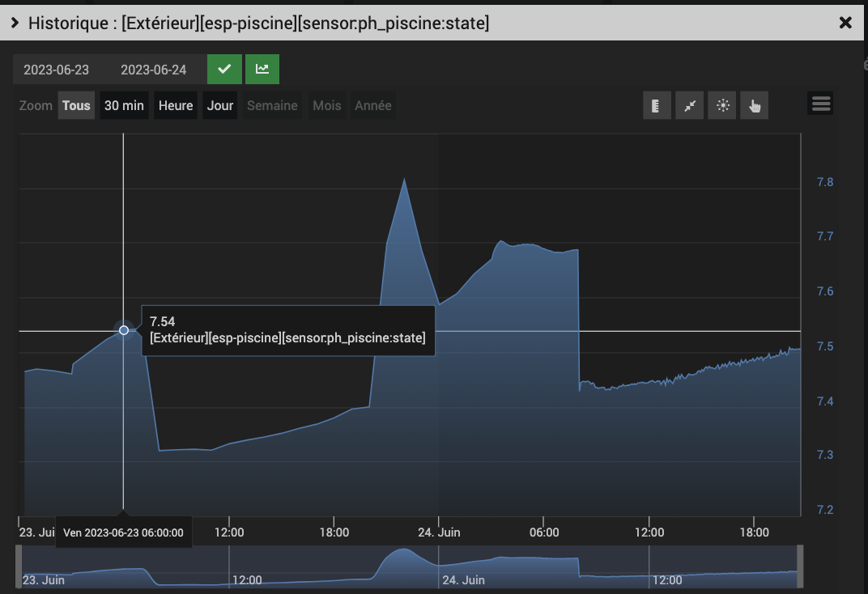Click the pointing hand icon
The image size is (868, 594).
(x=754, y=105)
